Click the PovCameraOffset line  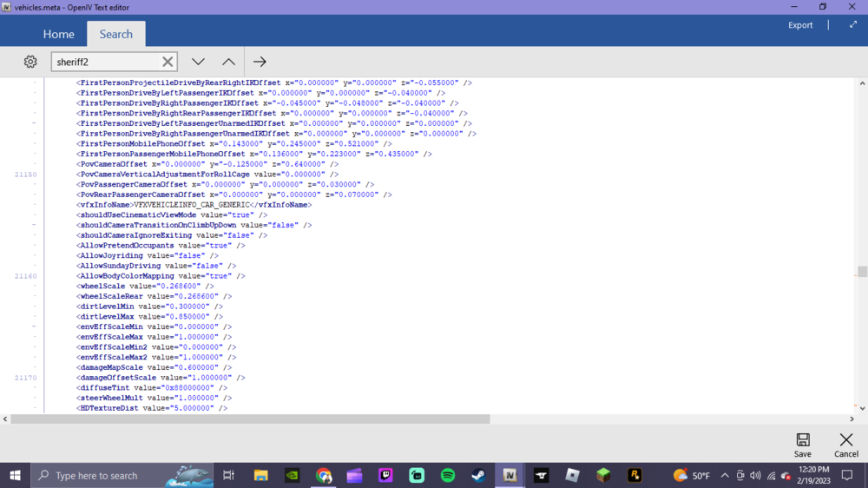point(207,164)
